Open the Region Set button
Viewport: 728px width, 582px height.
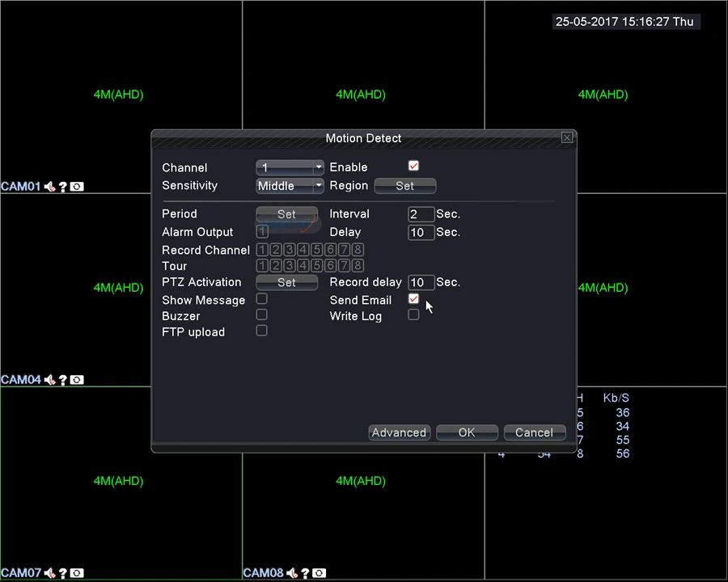click(404, 186)
